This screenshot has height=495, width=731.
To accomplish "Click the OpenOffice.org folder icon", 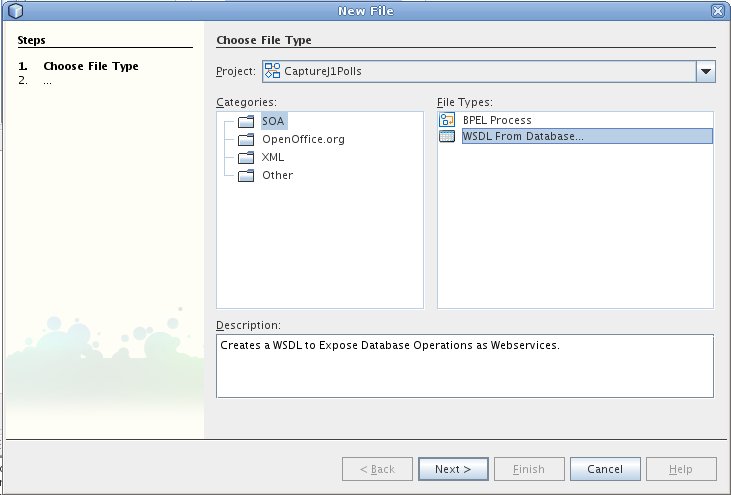I will pos(246,139).
